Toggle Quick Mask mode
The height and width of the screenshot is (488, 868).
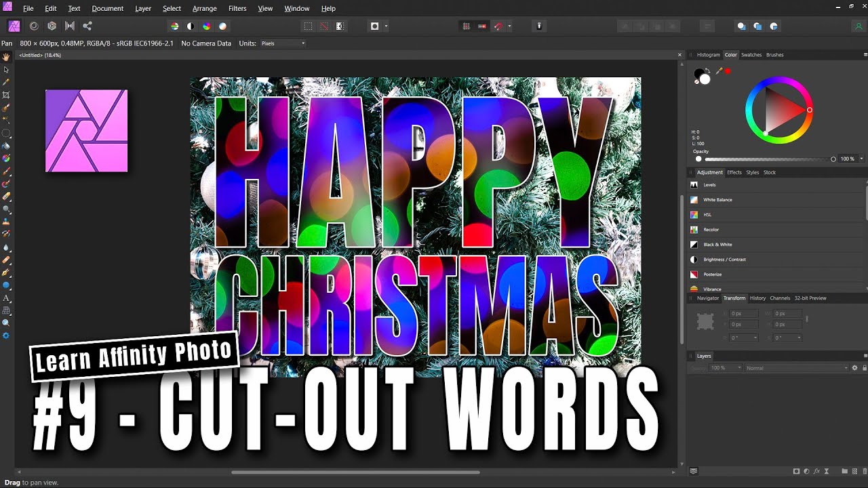point(374,26)
